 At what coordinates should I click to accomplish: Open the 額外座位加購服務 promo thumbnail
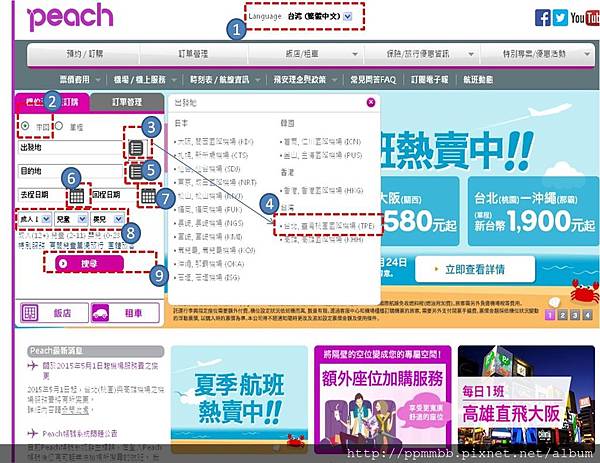(x=383, y=399)
